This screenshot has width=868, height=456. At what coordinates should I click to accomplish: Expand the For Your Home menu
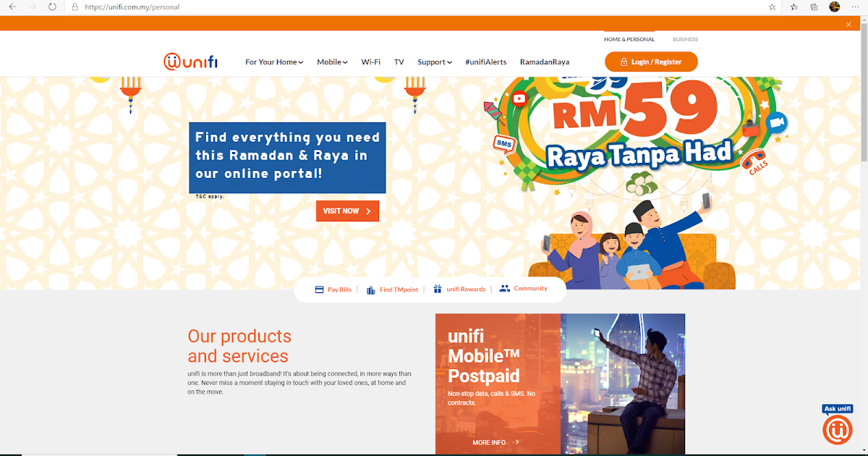[274, 62]
